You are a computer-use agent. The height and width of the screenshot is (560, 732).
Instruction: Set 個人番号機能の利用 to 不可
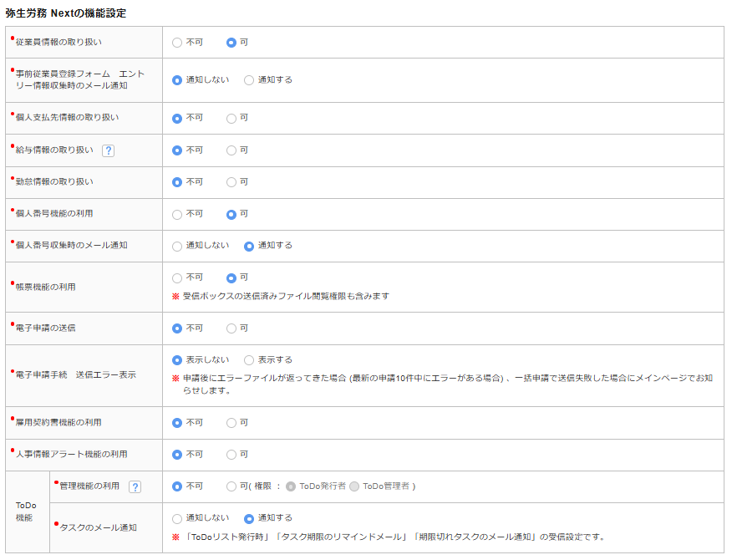pos(177,214)
